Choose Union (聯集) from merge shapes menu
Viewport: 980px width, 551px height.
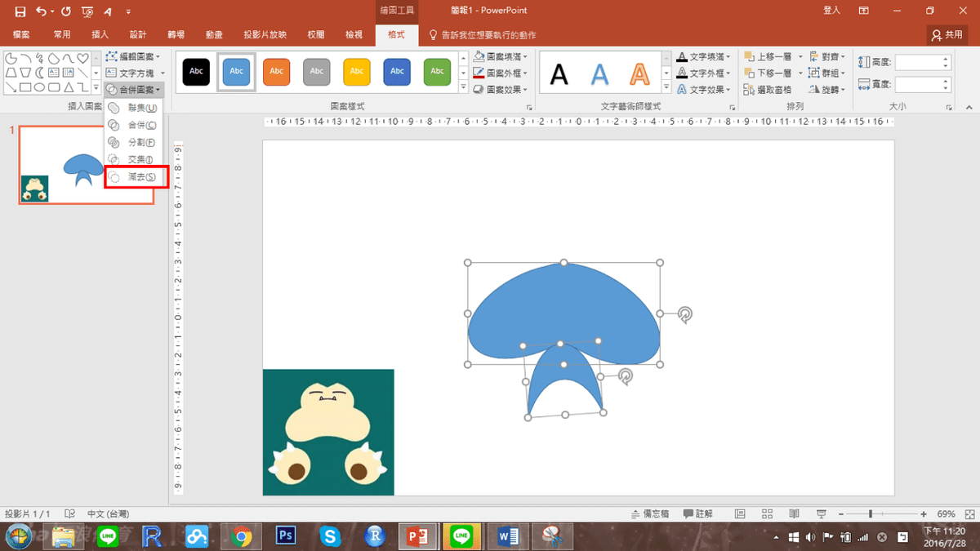pos(134,108)
